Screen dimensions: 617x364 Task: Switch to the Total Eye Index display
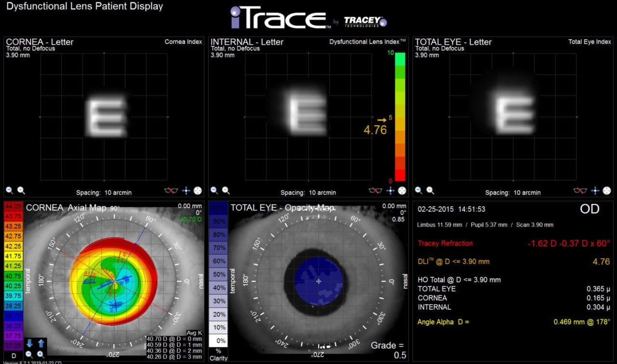pyautogui.click(x=590, y=42)
